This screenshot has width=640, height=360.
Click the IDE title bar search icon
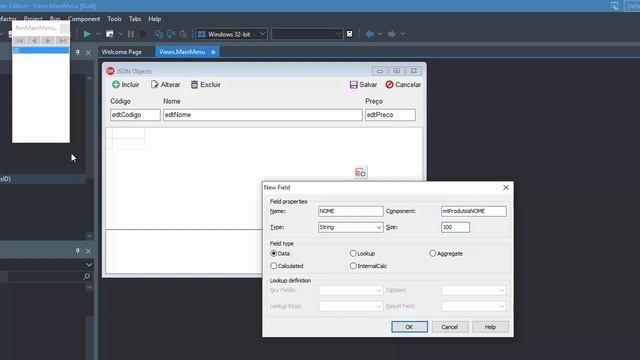[615, 6]
